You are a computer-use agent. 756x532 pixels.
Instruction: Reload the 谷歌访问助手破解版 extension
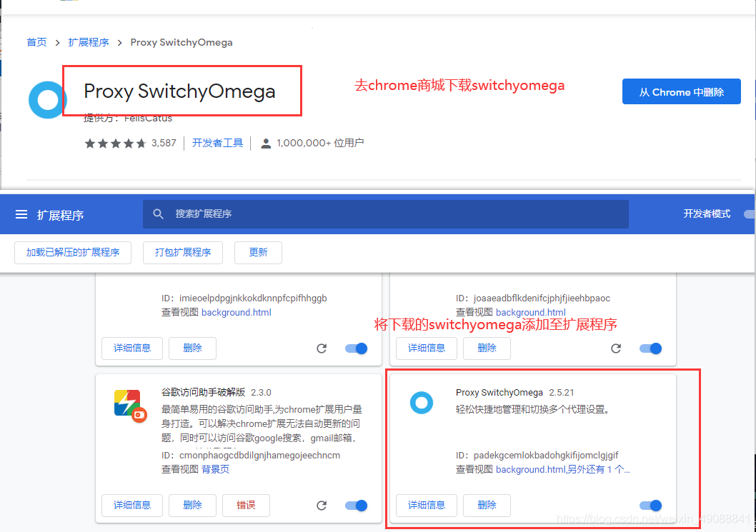pos(322,506)
